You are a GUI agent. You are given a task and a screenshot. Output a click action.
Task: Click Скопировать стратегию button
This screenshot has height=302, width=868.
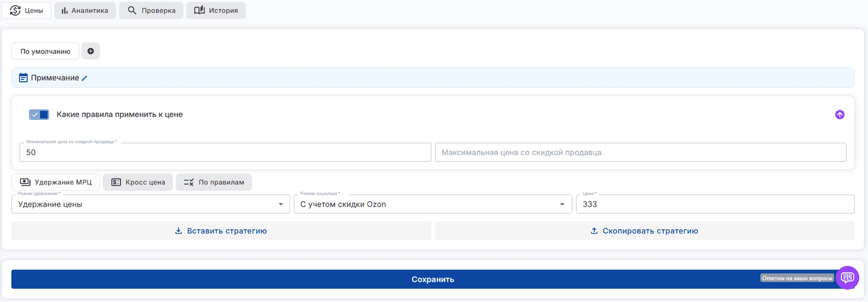(645, 231)
